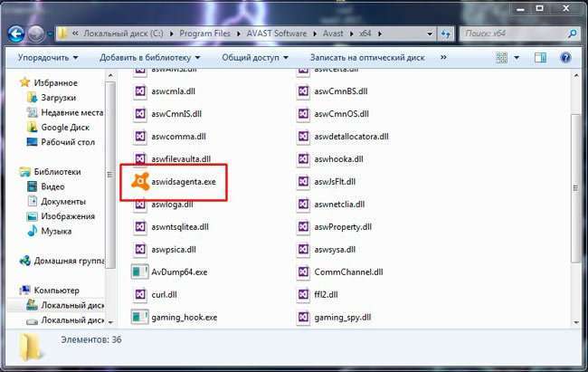
Task: Click the greyed Forward navigation arrow
Action: coord(36,34)
